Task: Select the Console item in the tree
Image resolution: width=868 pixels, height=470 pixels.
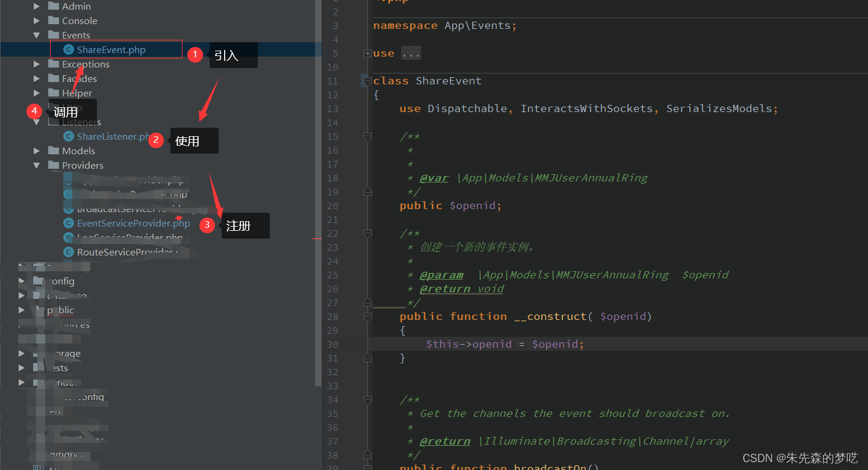Action: [x=79, y=20]
